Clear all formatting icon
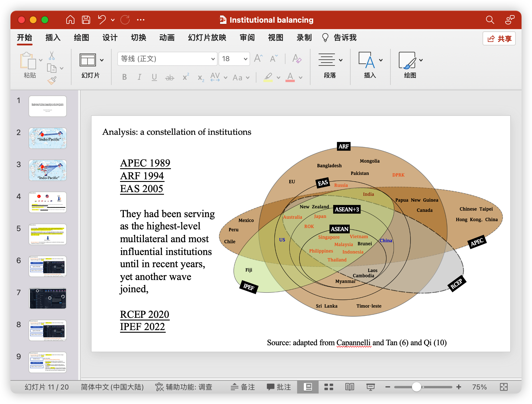 297,59
